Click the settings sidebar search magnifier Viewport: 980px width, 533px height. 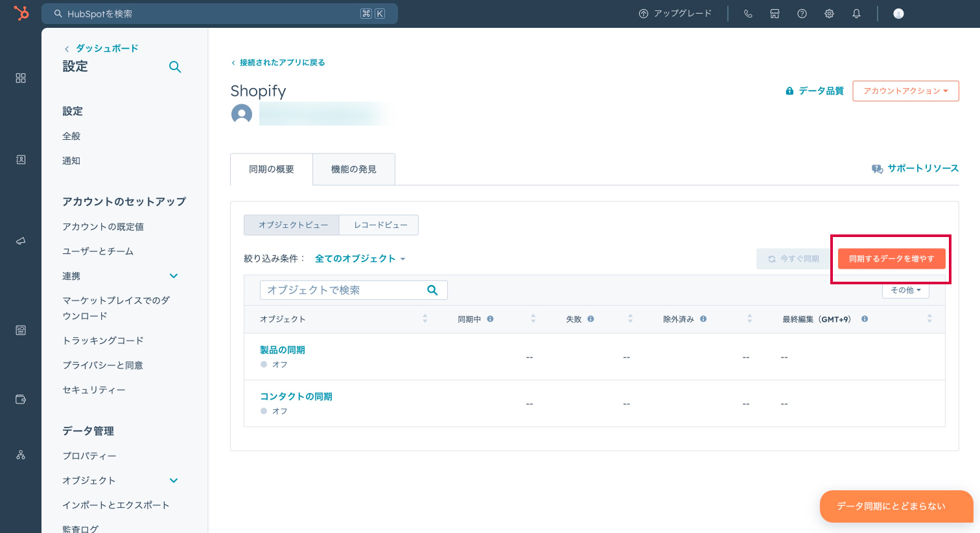coord(175,67)
